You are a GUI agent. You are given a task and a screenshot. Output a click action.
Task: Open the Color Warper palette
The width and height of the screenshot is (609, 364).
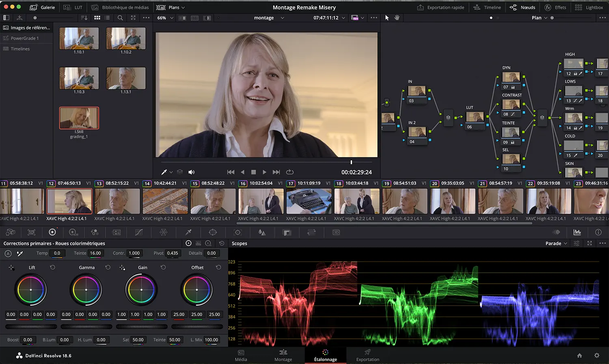[164, 232]
